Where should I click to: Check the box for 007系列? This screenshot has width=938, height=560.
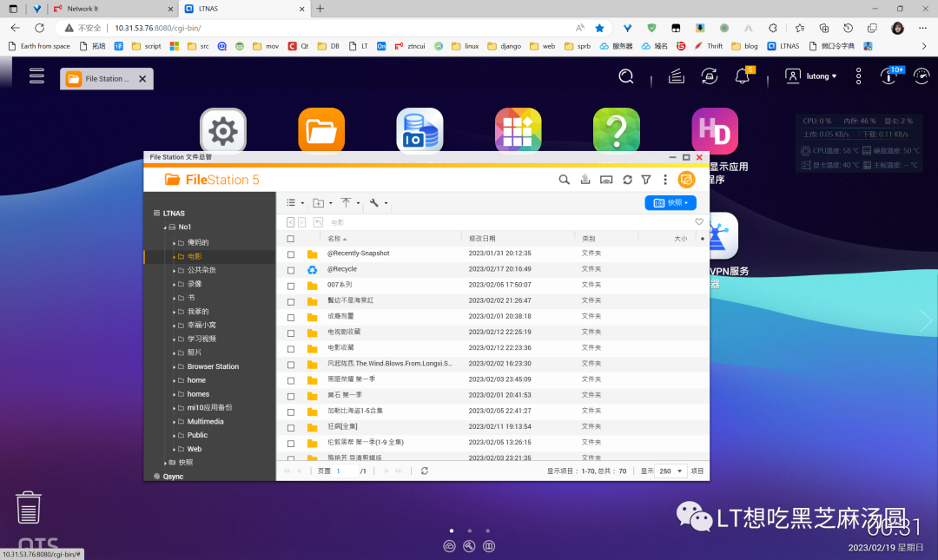291,286
